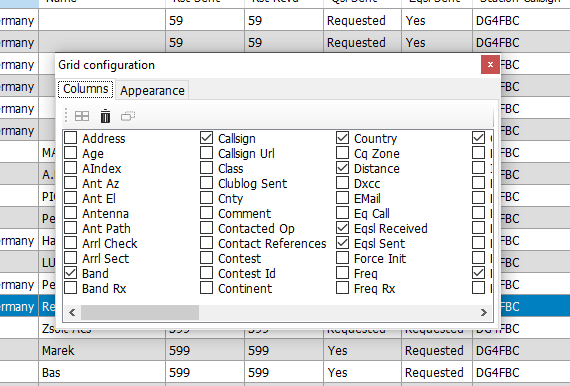Screen dimensions: 570x386
Task: Tick the Dxcc checkbox
Action: [342, 183]
